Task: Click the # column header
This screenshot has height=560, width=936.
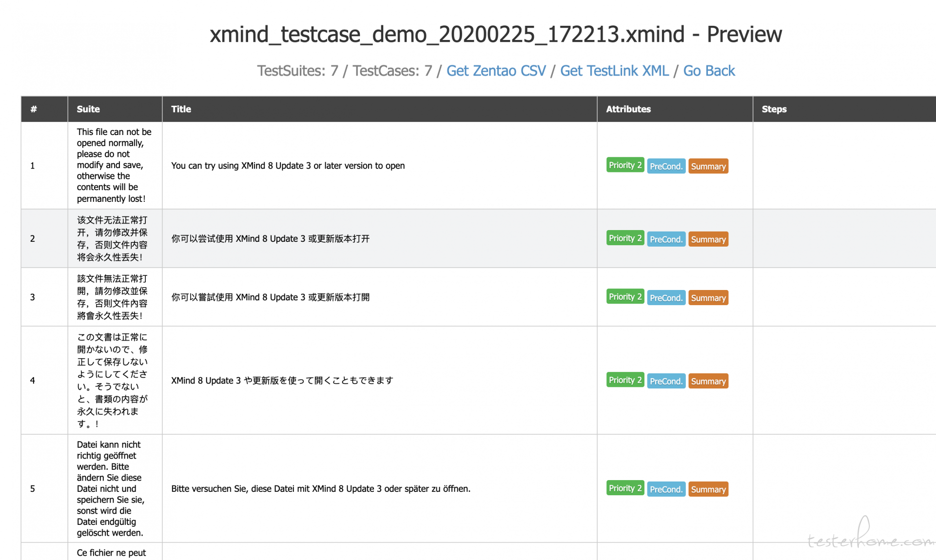Action: tap(44, 109)
